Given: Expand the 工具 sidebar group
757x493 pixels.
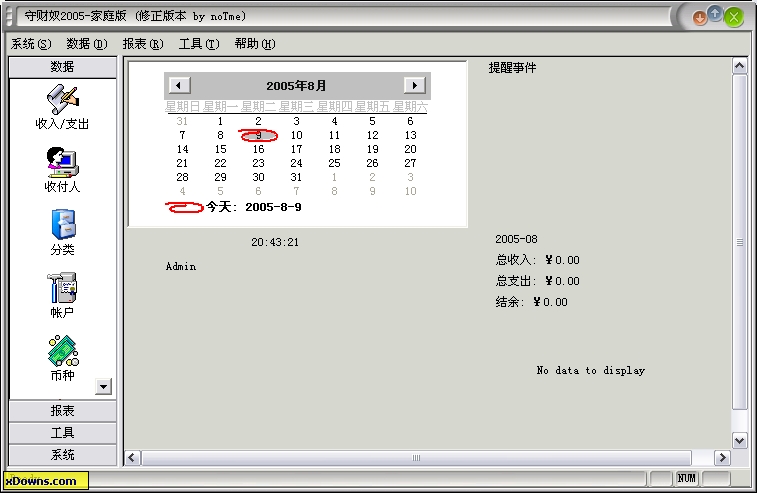Looking at the screenshot, I should 62,433.
